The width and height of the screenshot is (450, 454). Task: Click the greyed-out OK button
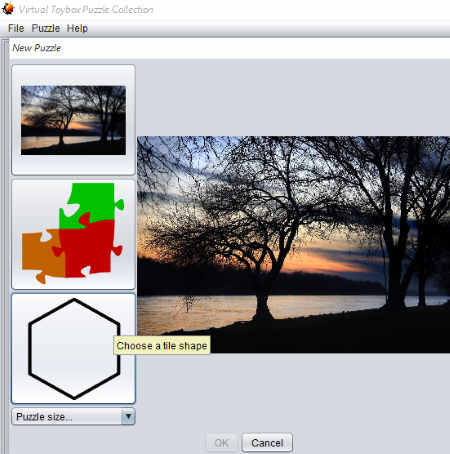(222, 443)
